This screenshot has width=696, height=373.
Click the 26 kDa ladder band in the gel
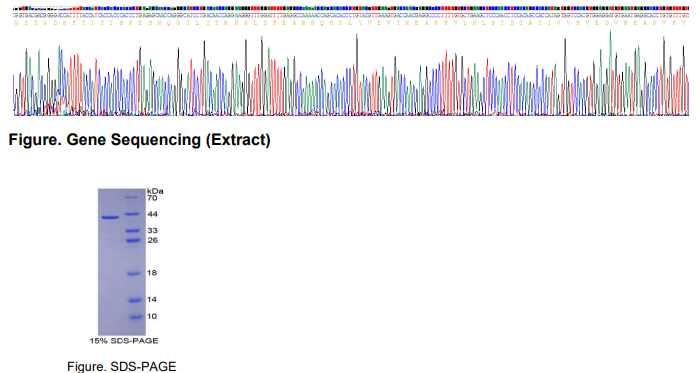133,241
